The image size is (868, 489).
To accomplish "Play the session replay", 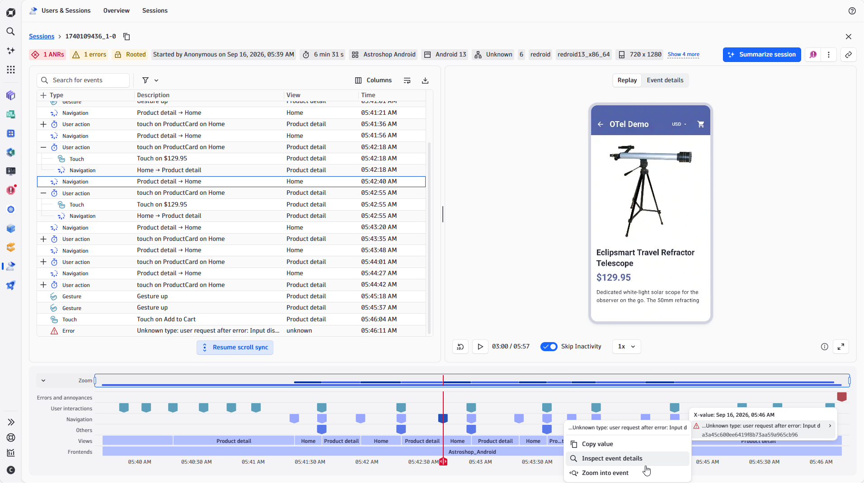I will click(x=481, y=347).
